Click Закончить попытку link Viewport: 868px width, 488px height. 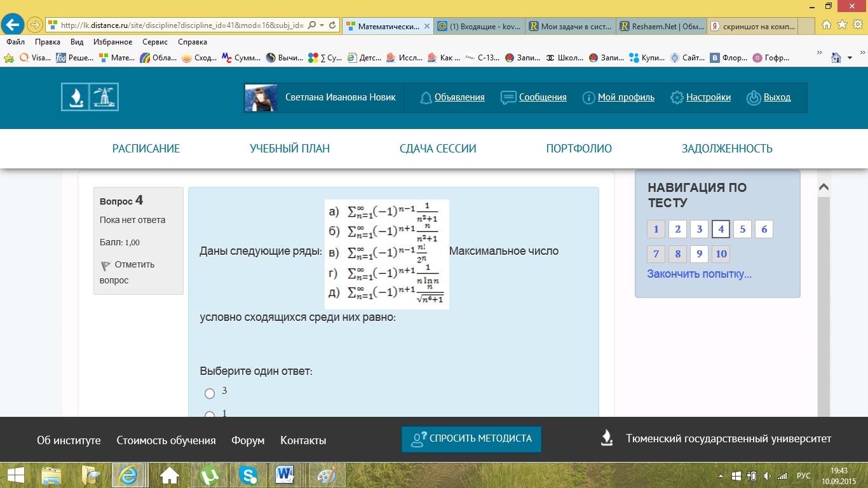click(699, 274)
